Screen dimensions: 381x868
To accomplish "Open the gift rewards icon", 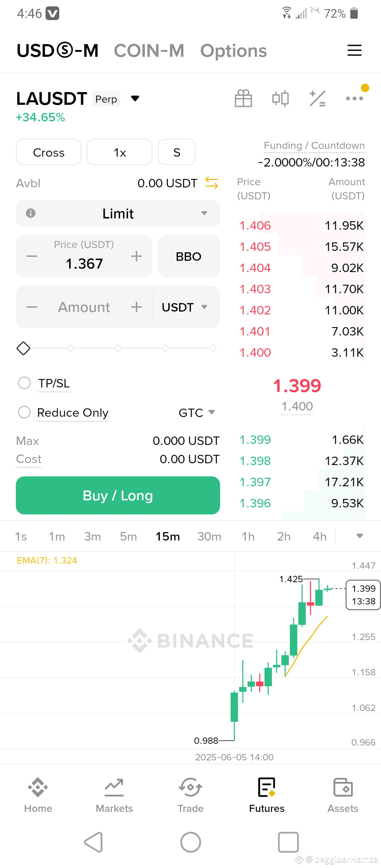I will (x=243, y=98).
